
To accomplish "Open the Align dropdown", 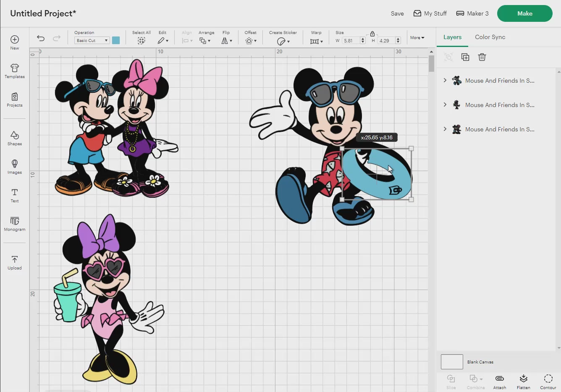I will pos(187,41).
